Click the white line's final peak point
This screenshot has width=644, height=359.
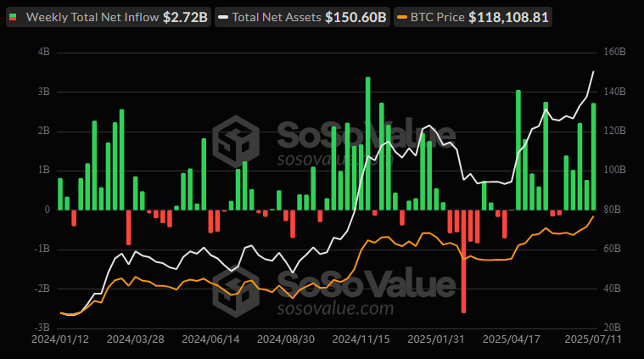tap(593, 72)
